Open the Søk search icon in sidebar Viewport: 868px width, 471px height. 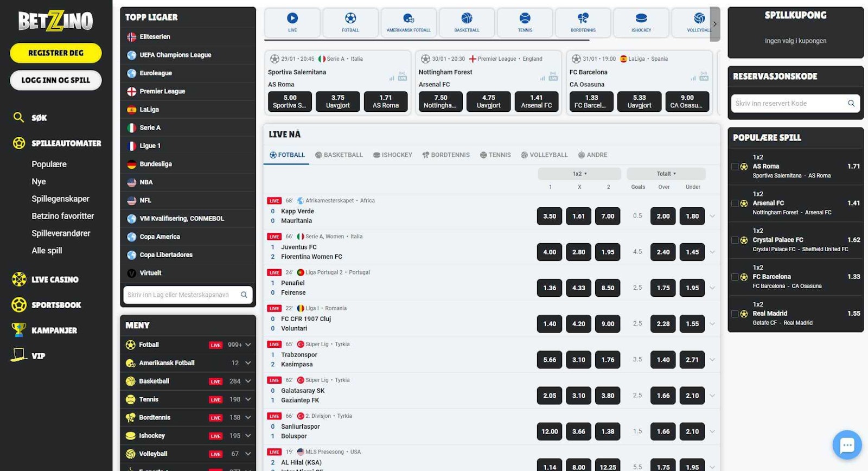[18, 117]
